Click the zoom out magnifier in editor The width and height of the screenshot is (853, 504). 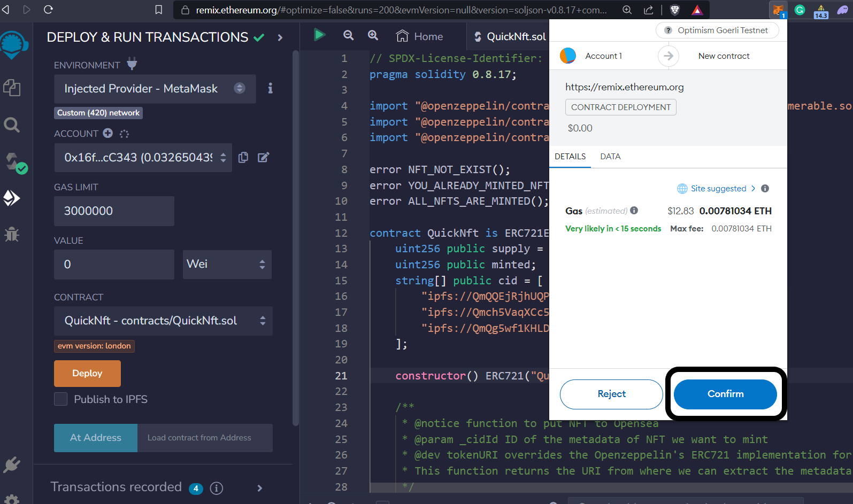click(x=348, y=35)
